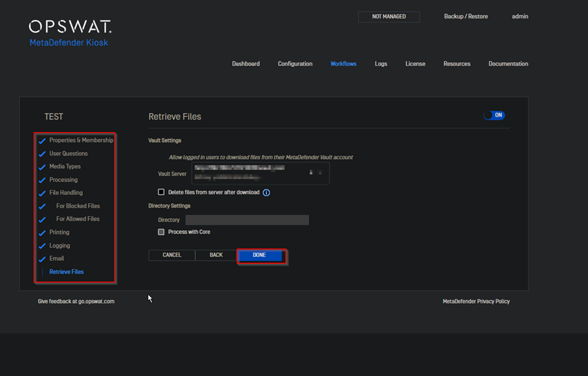Image resolution: width=588 pixels, height=376 pixels.
Task: Select Email workflow step
Action: pyautogui.click(x=57, y=258)
